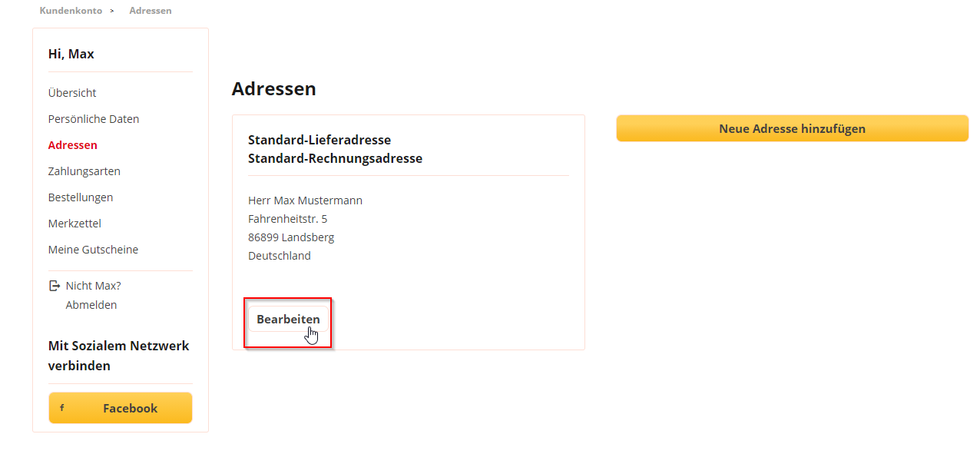Screen dimensions: 980x454
Task: Go to 'Meine Gutscheine'
Action: (x=93, y=249)
